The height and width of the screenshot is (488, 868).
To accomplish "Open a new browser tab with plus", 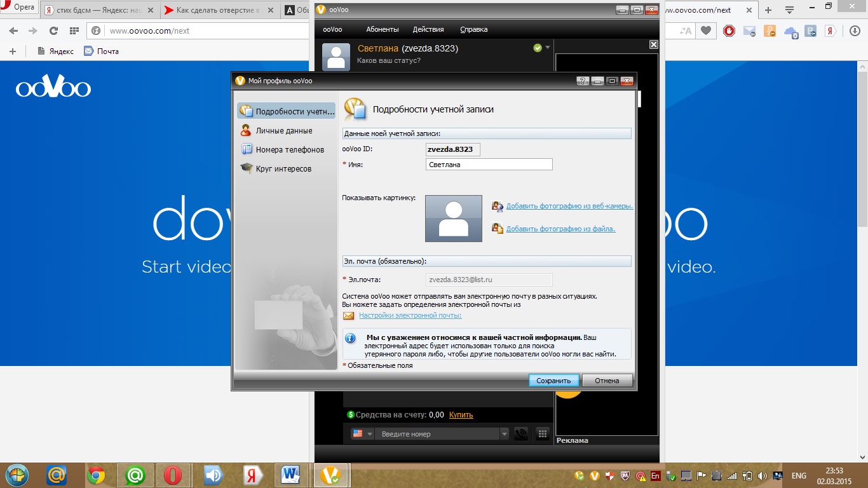I will (769, 10).
